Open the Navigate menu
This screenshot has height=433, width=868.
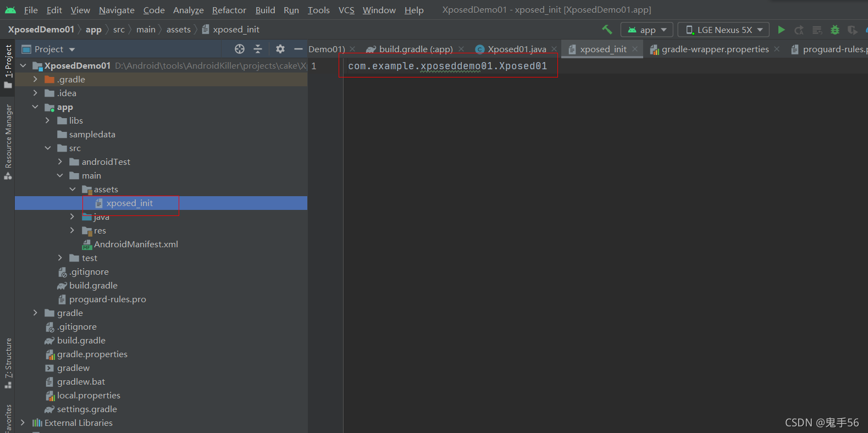pyautogui.click(x=117, y=10)
